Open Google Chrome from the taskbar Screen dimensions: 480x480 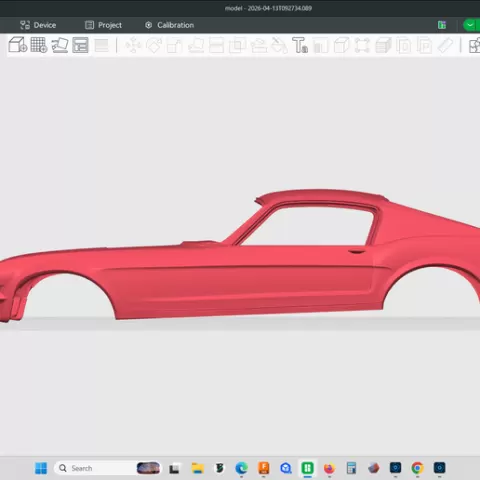pos(417,468)
